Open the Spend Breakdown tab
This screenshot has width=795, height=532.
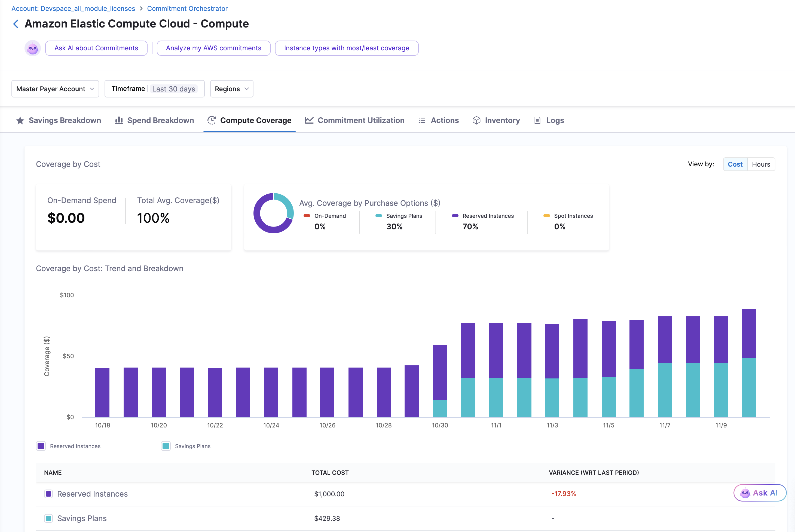pyautogui.click(x=160, y=120)
